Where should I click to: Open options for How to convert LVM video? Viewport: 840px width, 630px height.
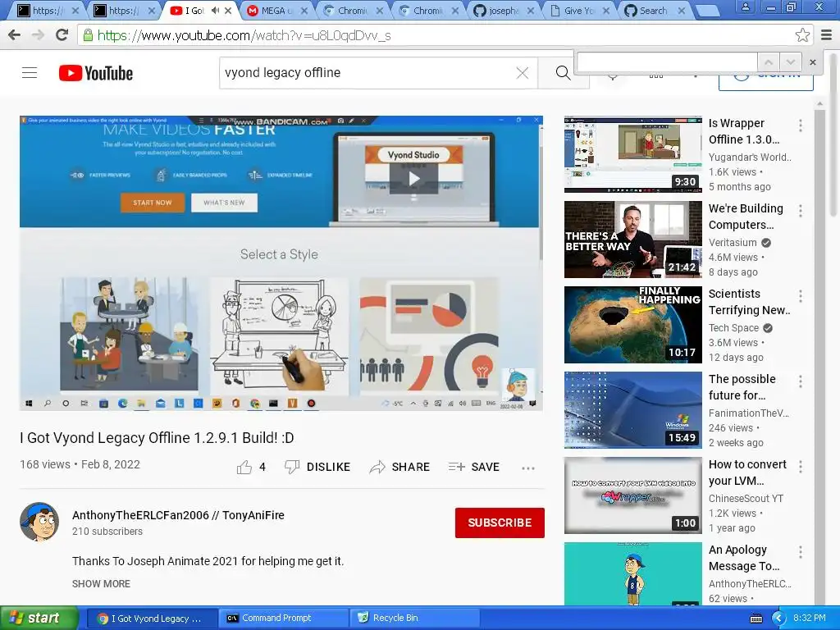(x=801, y=467)
